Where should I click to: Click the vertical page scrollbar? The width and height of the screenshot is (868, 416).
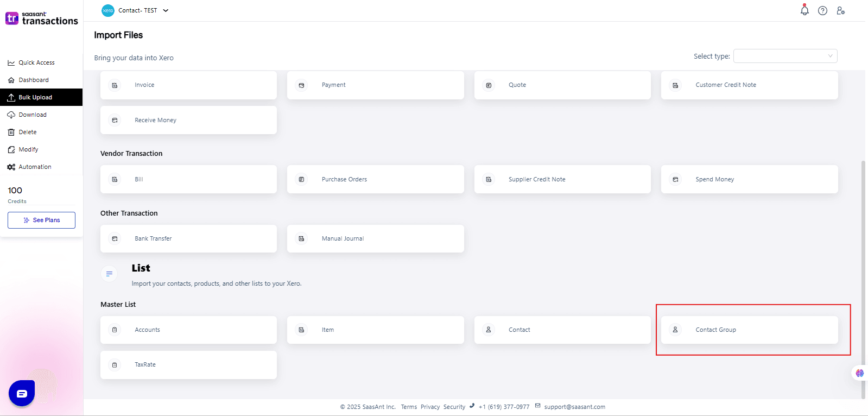863,272
